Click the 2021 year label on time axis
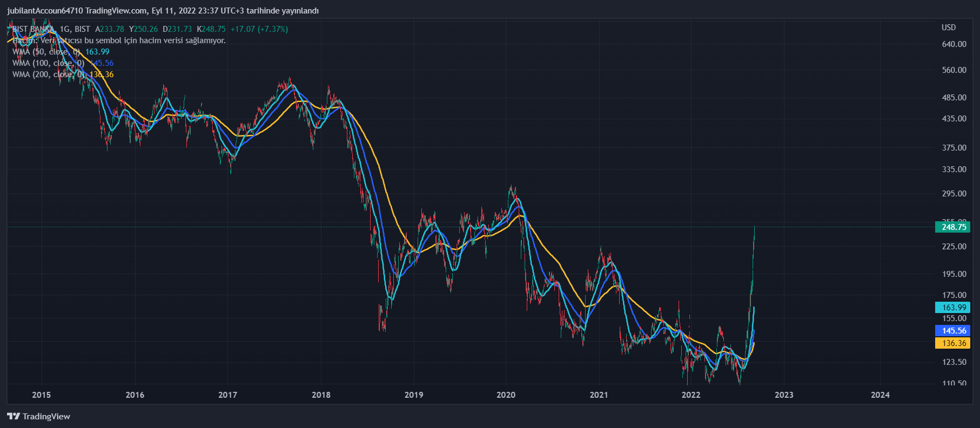This screenshot has height=428, width=980. pos(599,395)
